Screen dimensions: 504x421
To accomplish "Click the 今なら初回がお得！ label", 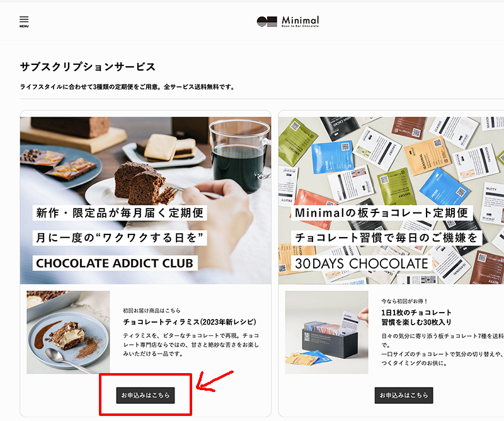I will tap(404, 301).
